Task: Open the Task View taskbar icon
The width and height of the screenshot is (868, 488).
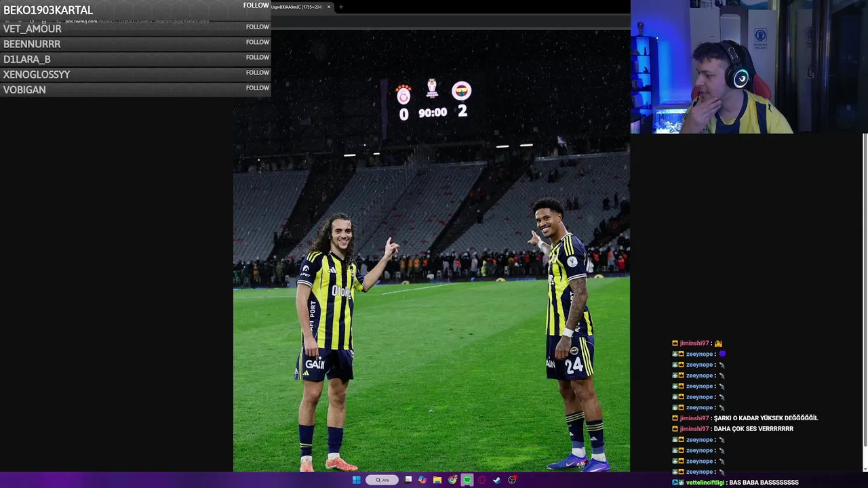Action: [x=408, y=479]
